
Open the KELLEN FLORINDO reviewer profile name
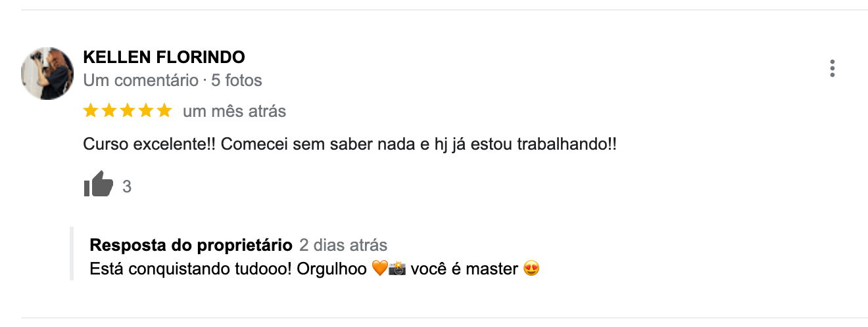coord(164,58)
